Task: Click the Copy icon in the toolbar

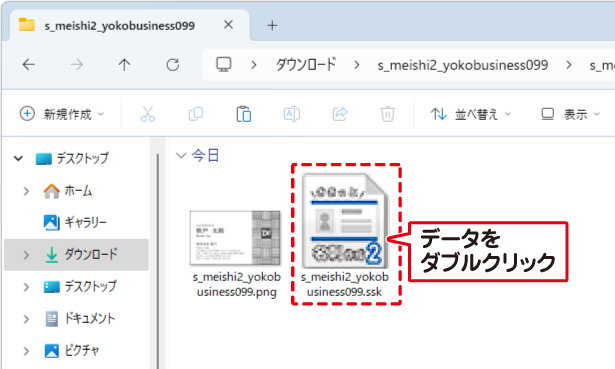Action: pyautogui.click(x=196, y=114)
